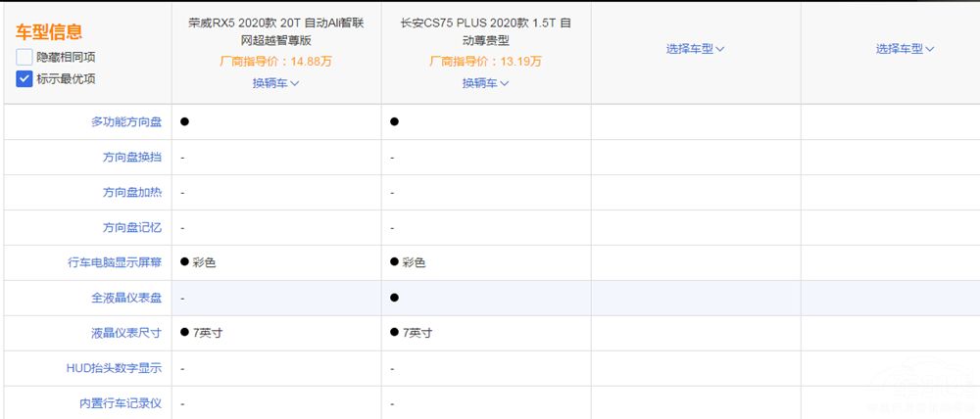980x419 pixels.
Task: Expand the fourth column 选择车型 dropdown
Action: tap(906, 48)
